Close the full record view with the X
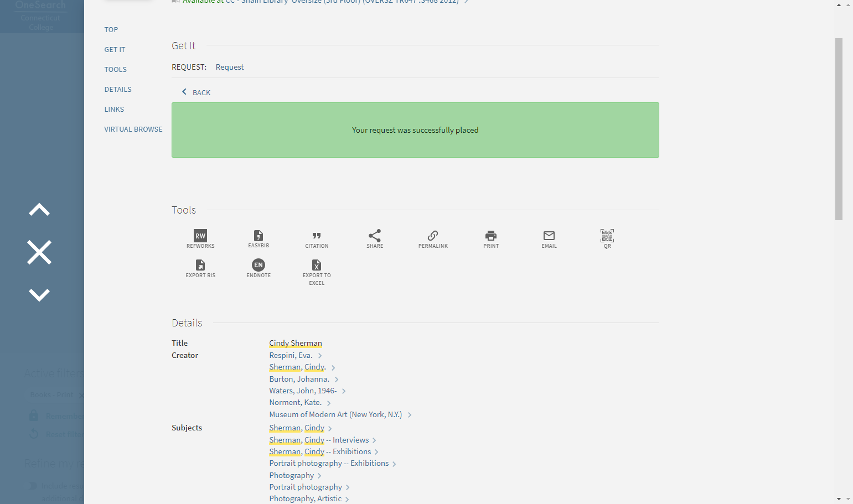Image resolution: width=853 pixels, height=504 pixels. tap(39, 252)
